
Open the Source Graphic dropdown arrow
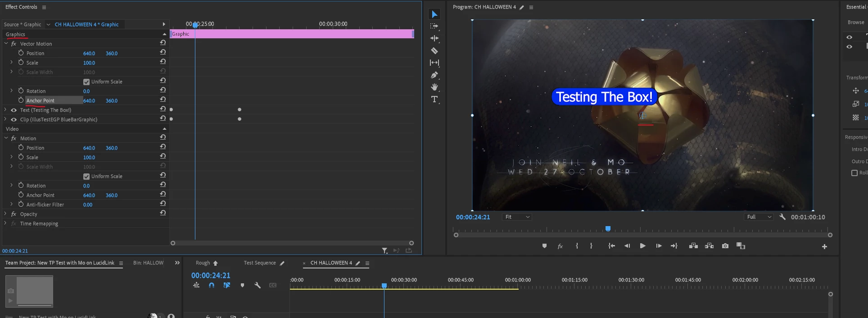pos(48,24)
